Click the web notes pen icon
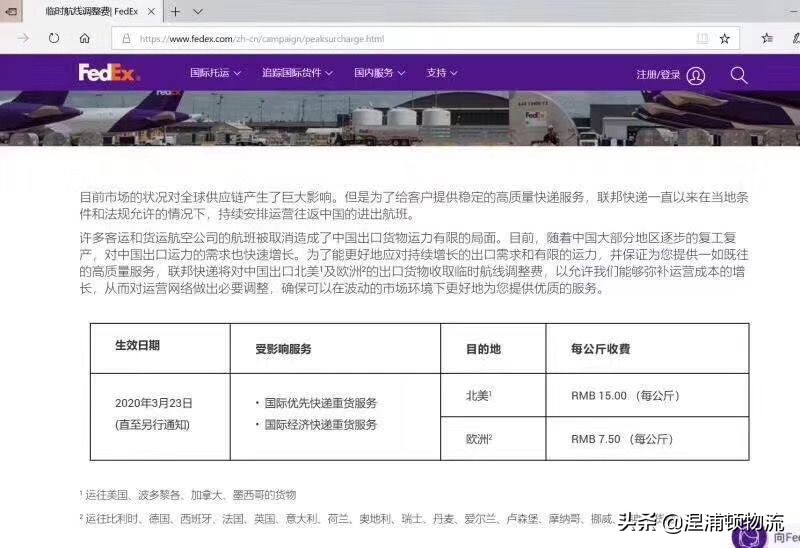800x548 pixels. [x=795, y=38]
